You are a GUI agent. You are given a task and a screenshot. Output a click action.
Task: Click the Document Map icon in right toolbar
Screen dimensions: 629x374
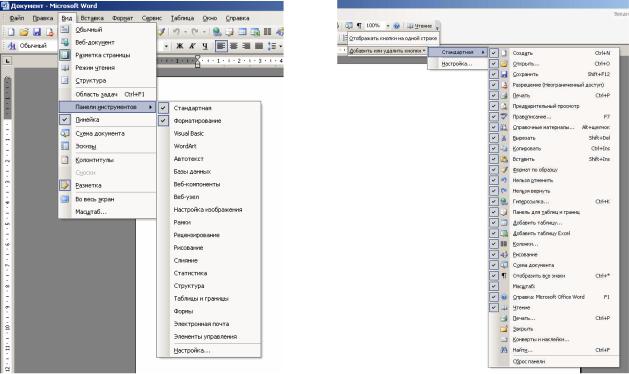[x=349, y=26]
